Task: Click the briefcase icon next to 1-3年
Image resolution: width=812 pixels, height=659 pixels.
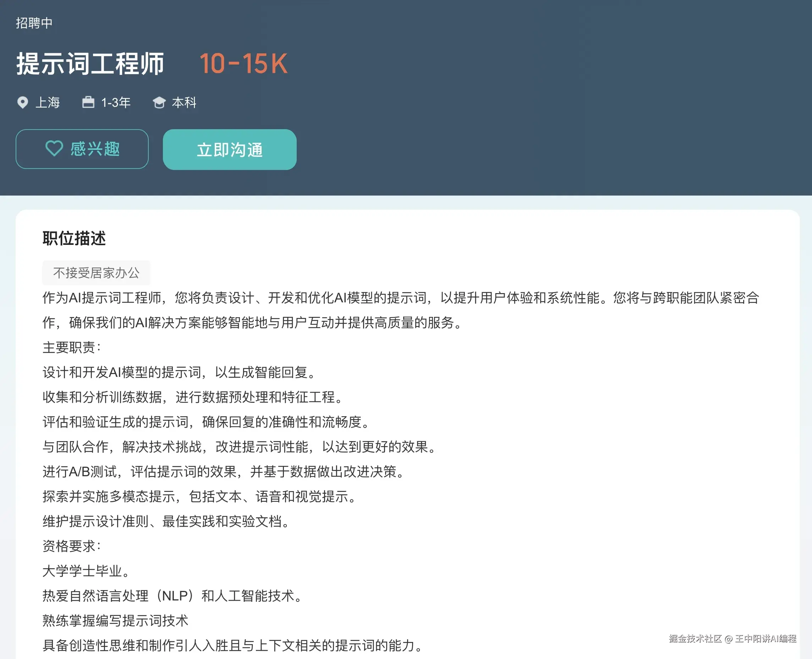Action: pos(88,102)
